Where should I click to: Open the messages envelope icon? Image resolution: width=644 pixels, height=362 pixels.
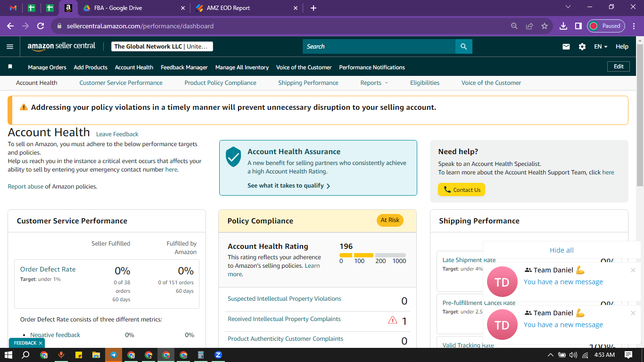566,47
